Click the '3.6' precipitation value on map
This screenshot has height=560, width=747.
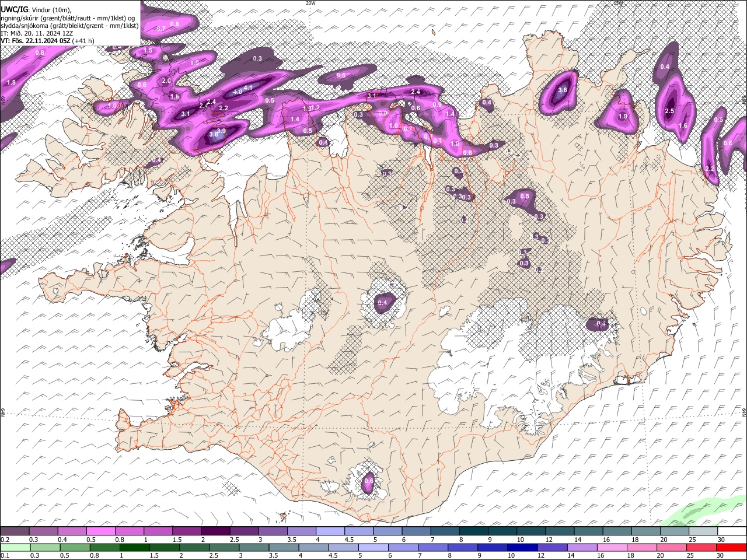[563, 90]
